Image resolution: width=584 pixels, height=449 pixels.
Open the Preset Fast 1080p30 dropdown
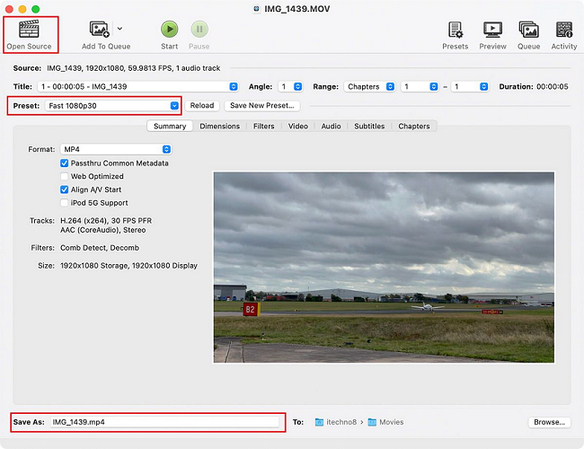112,106
